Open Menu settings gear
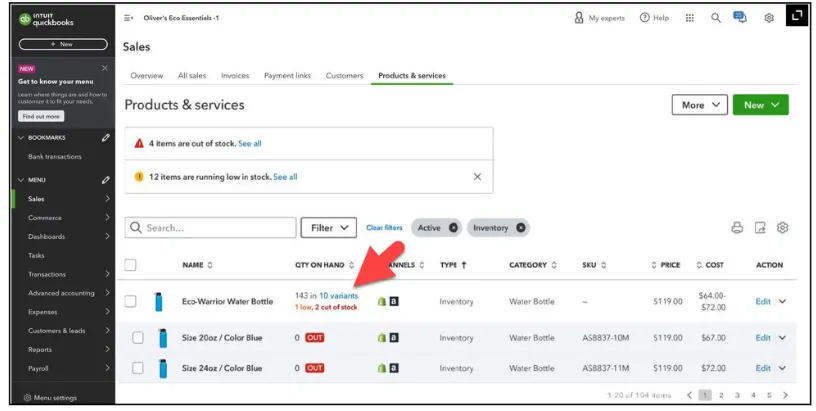Viewport: 816px width, 411px height. pyautogui.click(x=27, y=397)
